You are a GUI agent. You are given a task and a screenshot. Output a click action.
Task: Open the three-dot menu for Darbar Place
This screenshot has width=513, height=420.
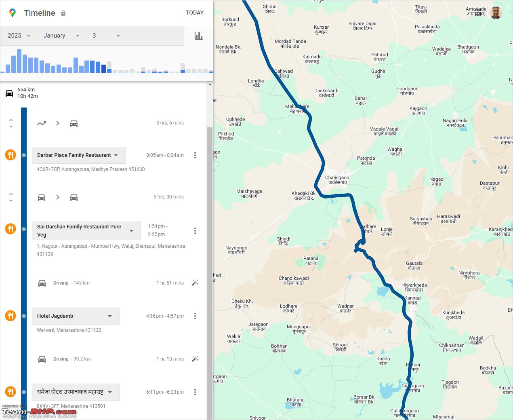[x=195, y=155]
